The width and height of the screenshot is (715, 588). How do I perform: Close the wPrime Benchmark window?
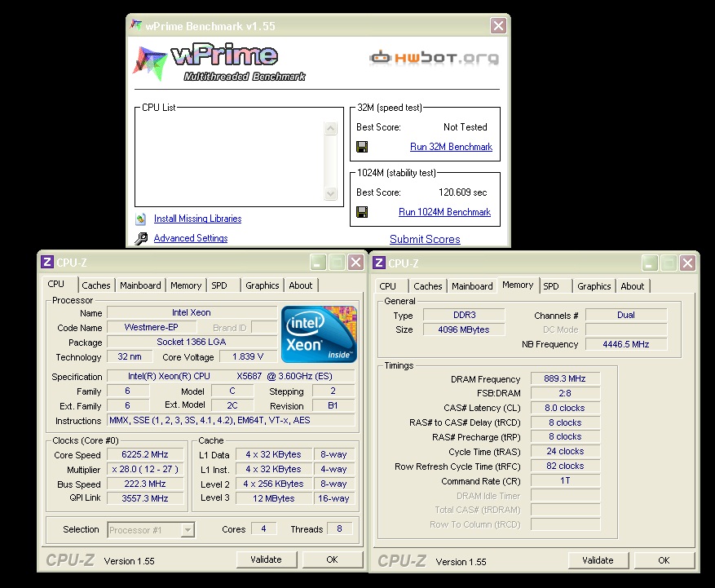coord(497,26)
